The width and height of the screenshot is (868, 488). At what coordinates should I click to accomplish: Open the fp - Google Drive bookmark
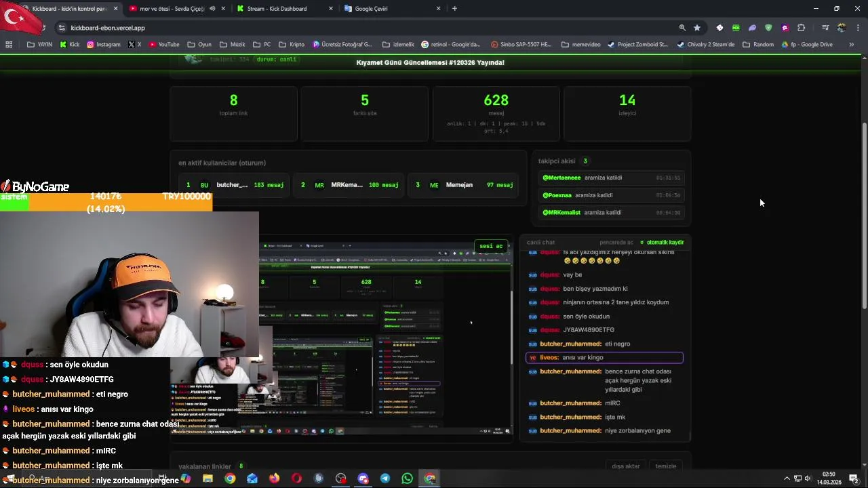[x=807, y=45]
